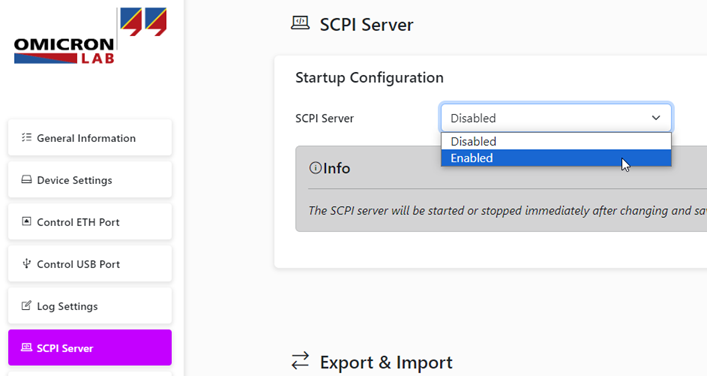Collapse SCPI Server dropdown via chevron arrow
Viewport: 707px width, 376px height.
point(656,118)
